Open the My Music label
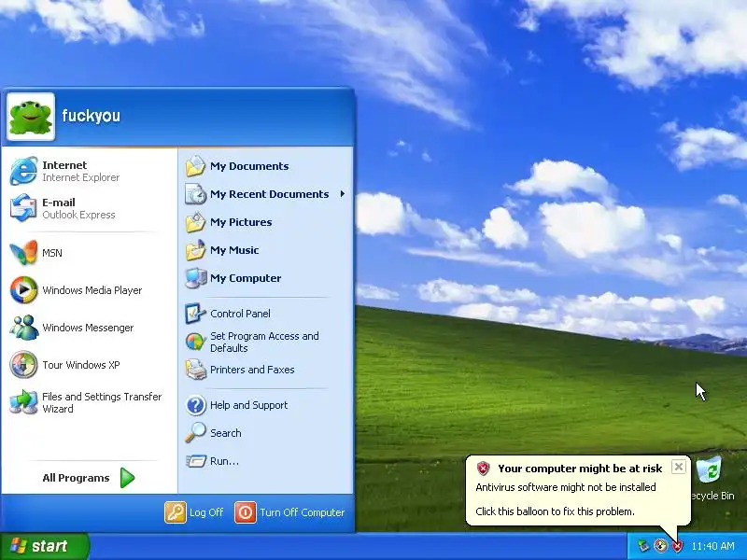747x560 pixels. tap(234, 250)
